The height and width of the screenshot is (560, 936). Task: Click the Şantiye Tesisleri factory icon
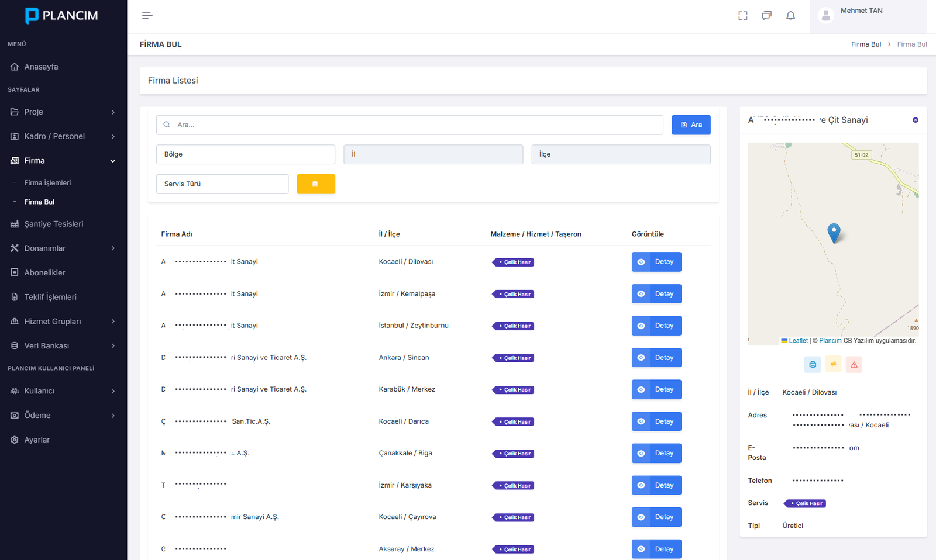click(x=15, y=224)
